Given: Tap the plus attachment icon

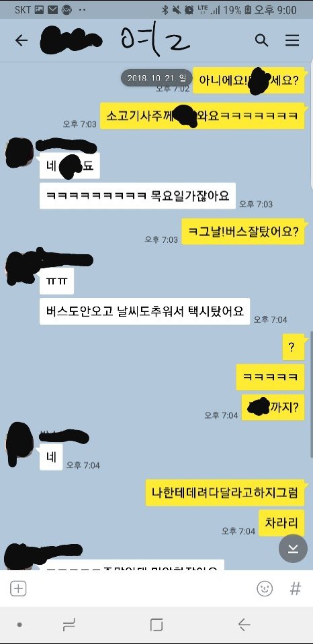Looking at the screenshot, I should 18,588.
